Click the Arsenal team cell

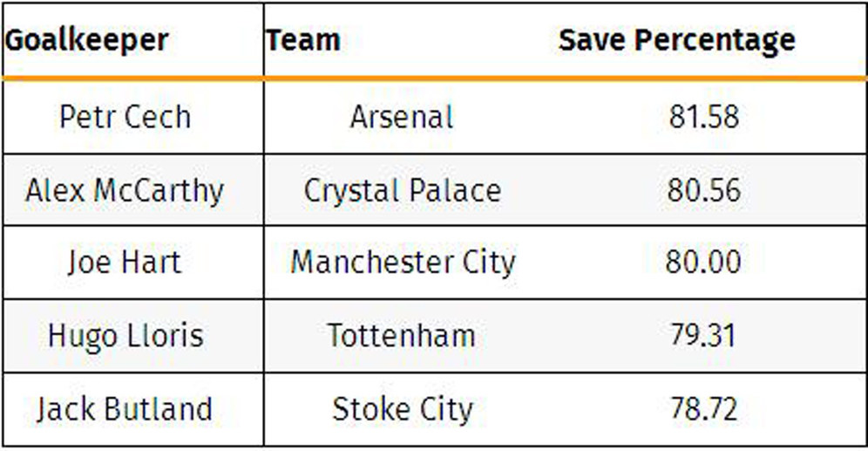(x=402, y=117)
